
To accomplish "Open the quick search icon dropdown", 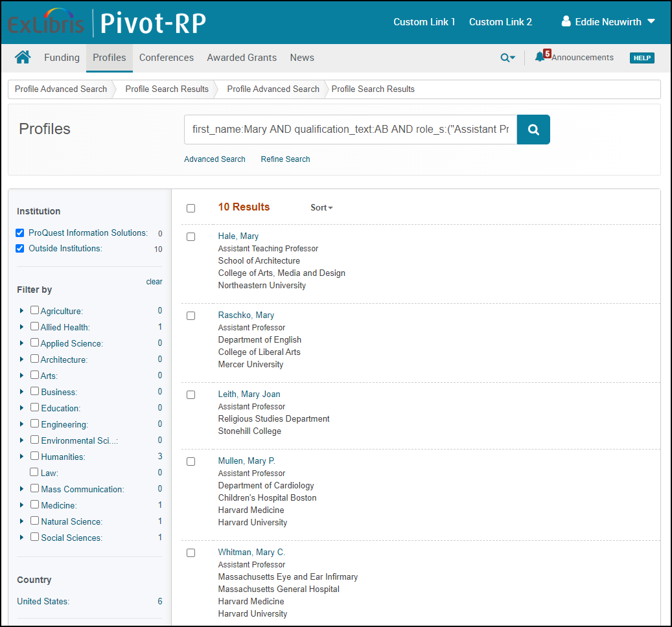I will point(507,58).
